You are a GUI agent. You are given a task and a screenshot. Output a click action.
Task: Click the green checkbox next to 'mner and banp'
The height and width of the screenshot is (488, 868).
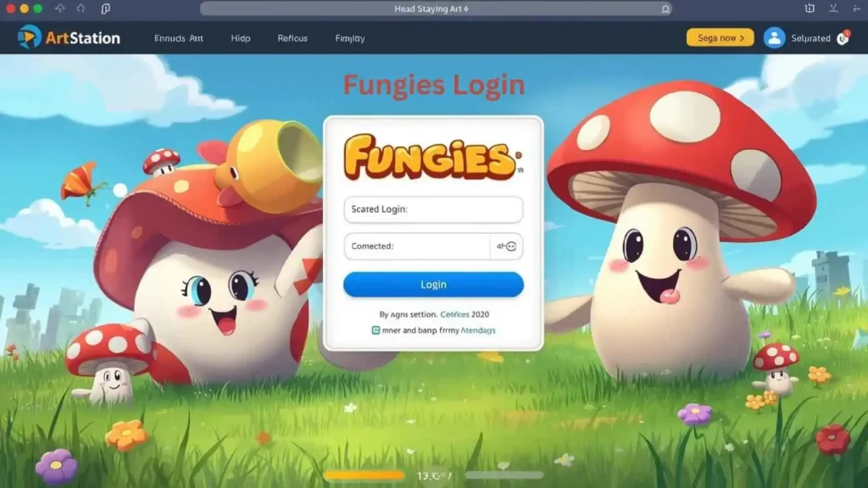[376, 330]
